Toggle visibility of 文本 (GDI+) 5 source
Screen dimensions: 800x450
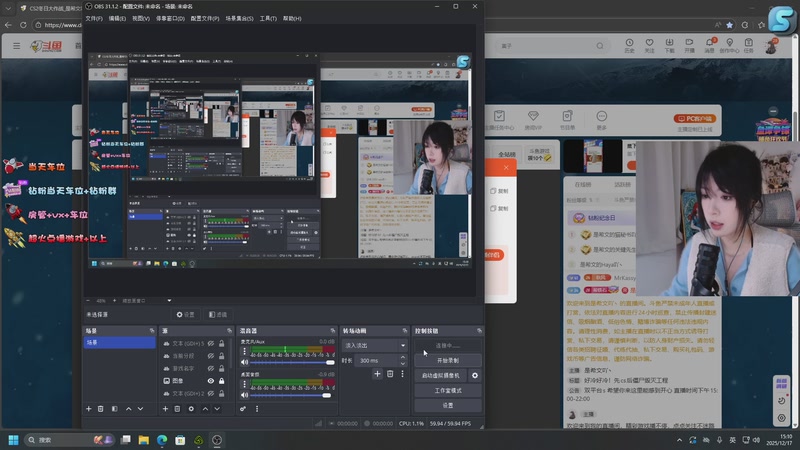[x=211, y=343]
